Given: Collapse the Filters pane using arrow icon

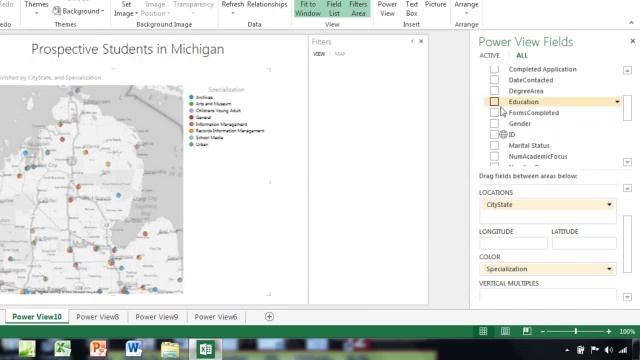Looking at the screenshot, I should 412,41.
